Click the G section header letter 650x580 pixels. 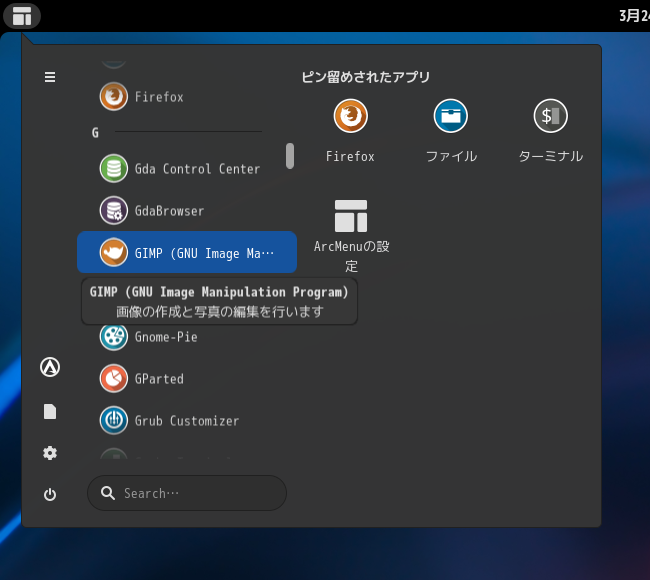coord(95,133)
